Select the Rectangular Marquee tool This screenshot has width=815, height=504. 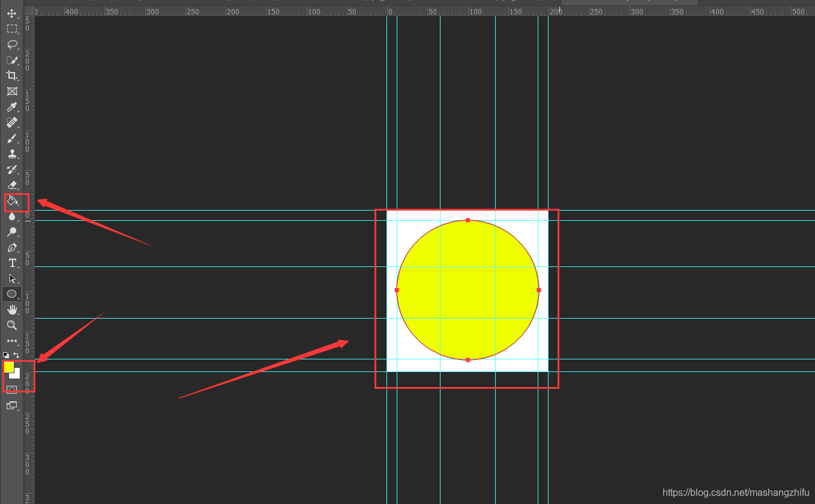[11, 29]
